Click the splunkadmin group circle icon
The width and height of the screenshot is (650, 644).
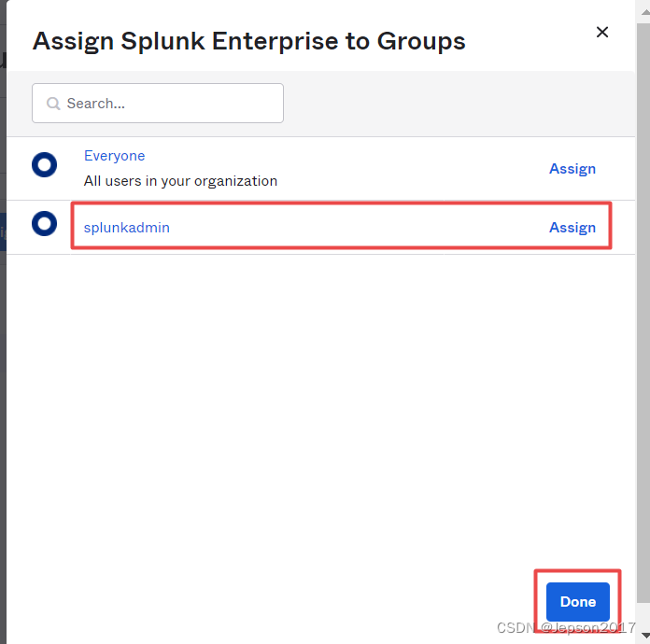(44, 224)
